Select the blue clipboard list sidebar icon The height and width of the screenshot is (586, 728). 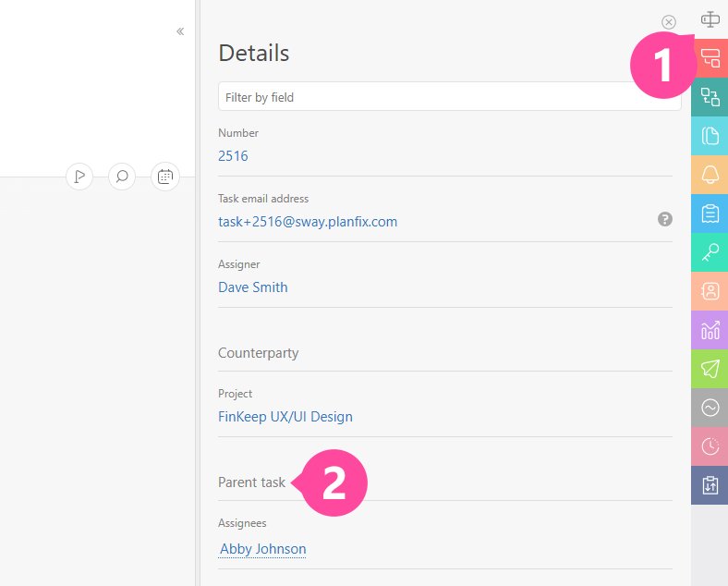[710, 214]
